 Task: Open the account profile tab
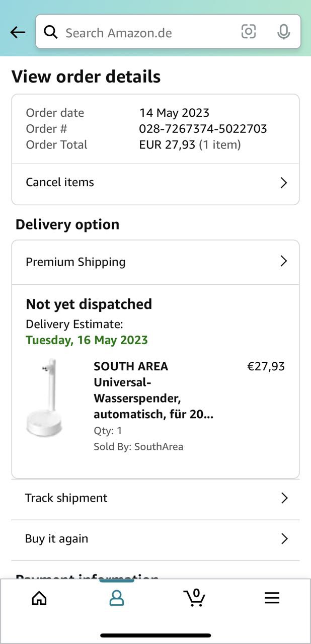[x=117, y=598]
